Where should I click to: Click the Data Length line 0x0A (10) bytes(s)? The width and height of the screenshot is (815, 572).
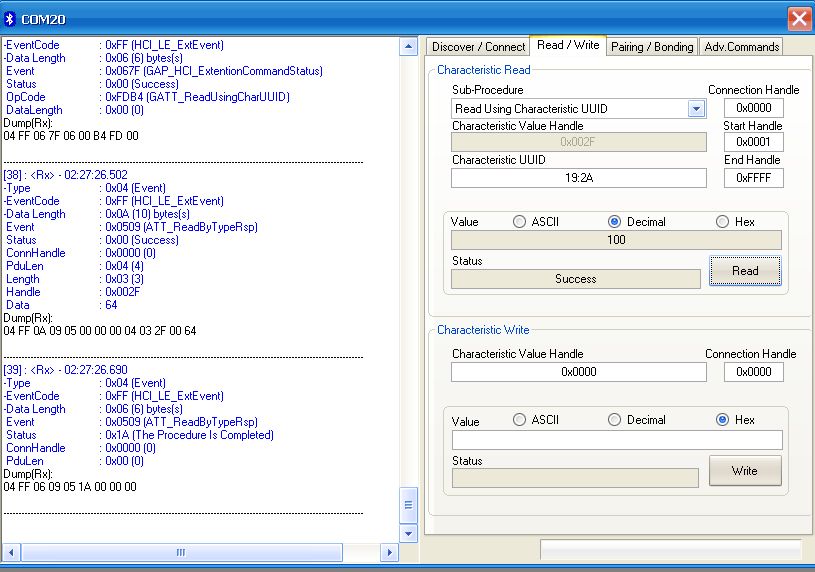pos(97,214)
